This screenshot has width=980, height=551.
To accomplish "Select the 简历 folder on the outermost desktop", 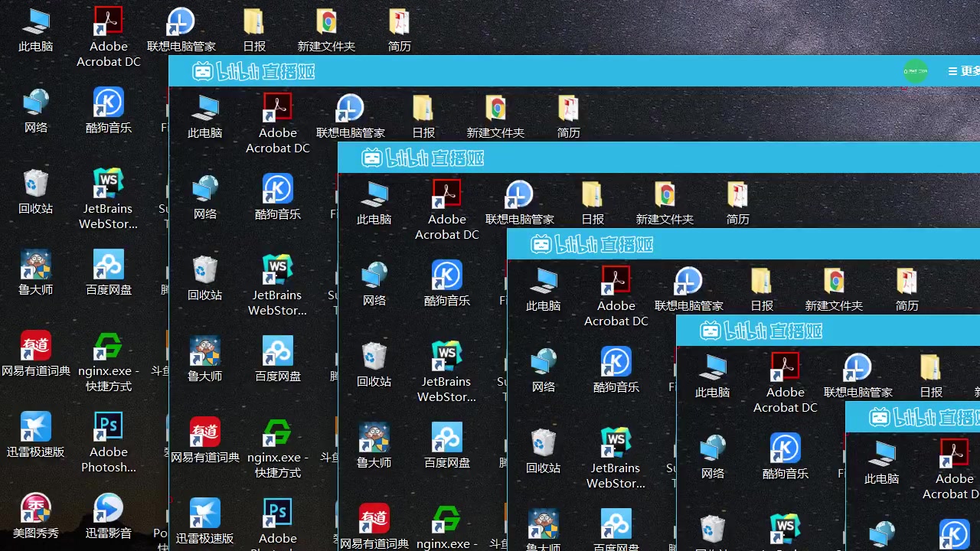I will (x=400, y=31).
